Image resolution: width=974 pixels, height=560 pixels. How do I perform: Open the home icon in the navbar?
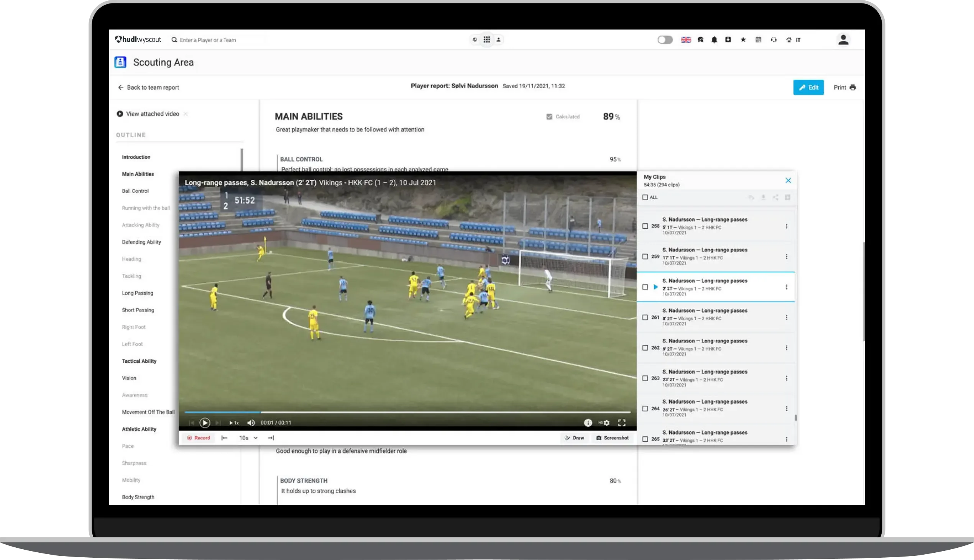coord(788,39)
